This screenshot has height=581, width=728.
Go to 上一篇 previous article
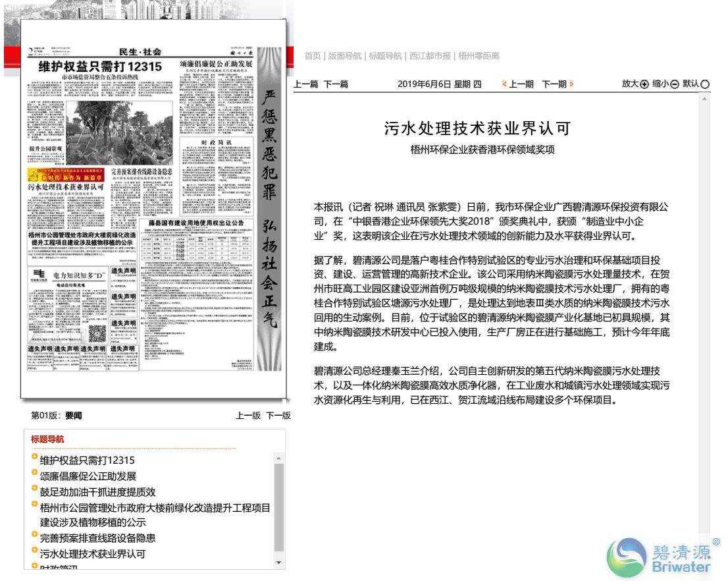pos(306,84)
